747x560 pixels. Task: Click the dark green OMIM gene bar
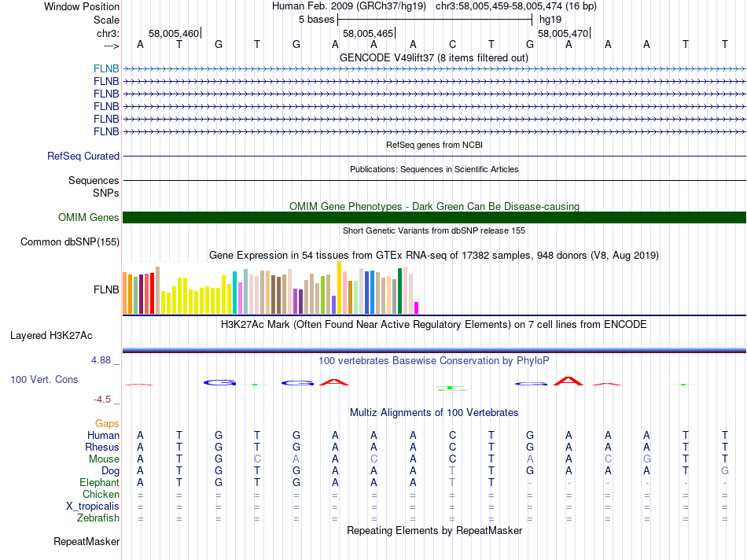click(x=434, y=217)
